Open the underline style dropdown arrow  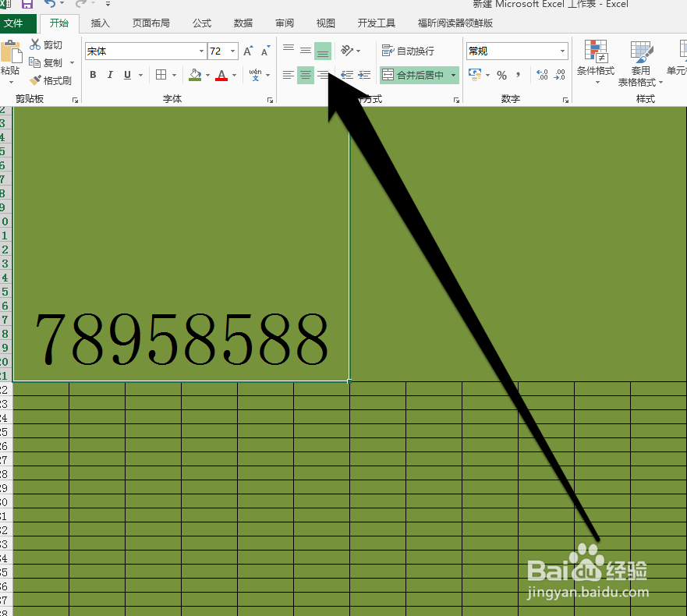[x=140, y=76]
